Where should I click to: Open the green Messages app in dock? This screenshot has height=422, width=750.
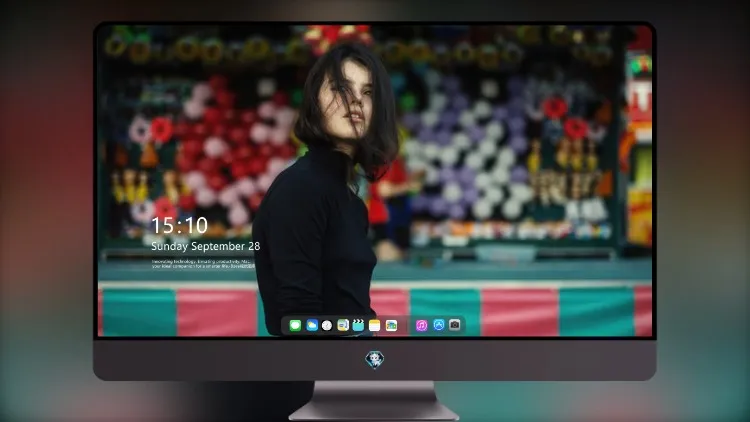click(295, 325)
